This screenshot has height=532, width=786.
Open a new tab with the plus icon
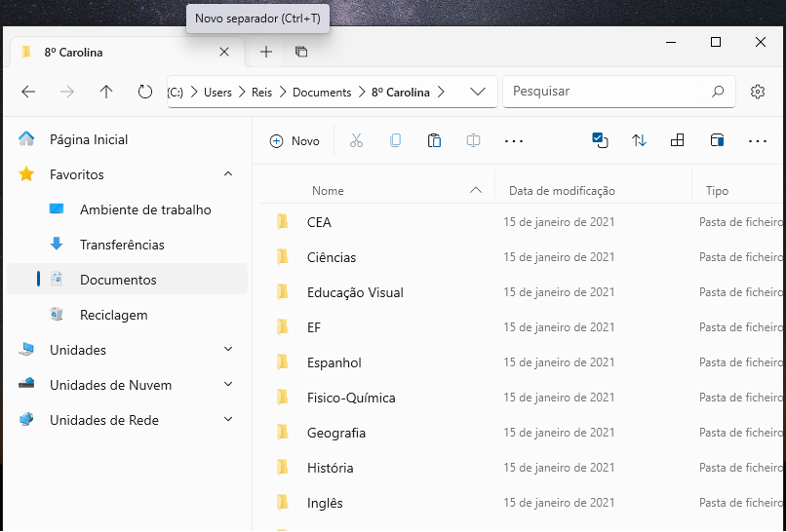pyautogui.click(x=266, y=52)
